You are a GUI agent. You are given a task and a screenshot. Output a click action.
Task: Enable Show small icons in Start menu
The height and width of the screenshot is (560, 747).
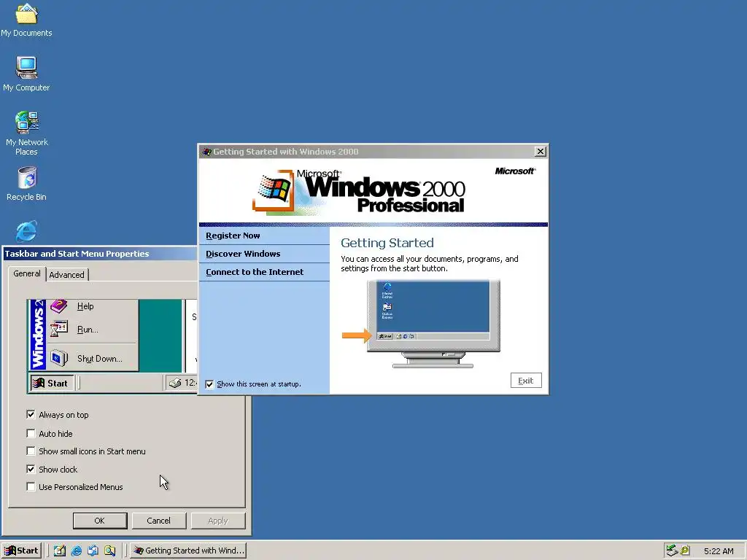31,451
